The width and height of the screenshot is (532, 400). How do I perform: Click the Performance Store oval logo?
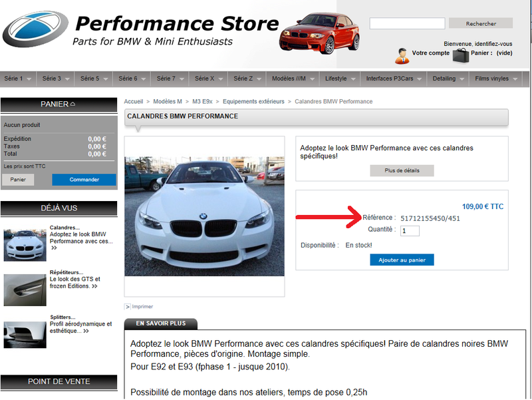point(35,29)
